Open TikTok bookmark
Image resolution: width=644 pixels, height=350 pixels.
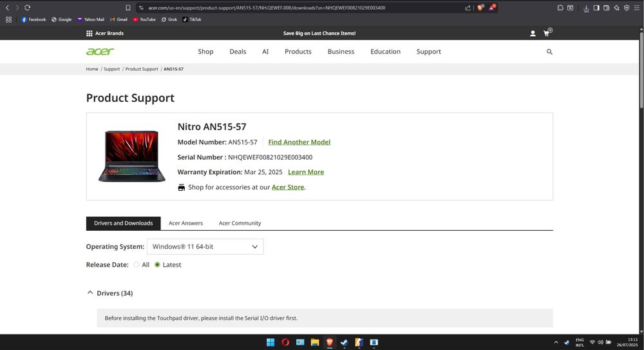click(192, 19)
